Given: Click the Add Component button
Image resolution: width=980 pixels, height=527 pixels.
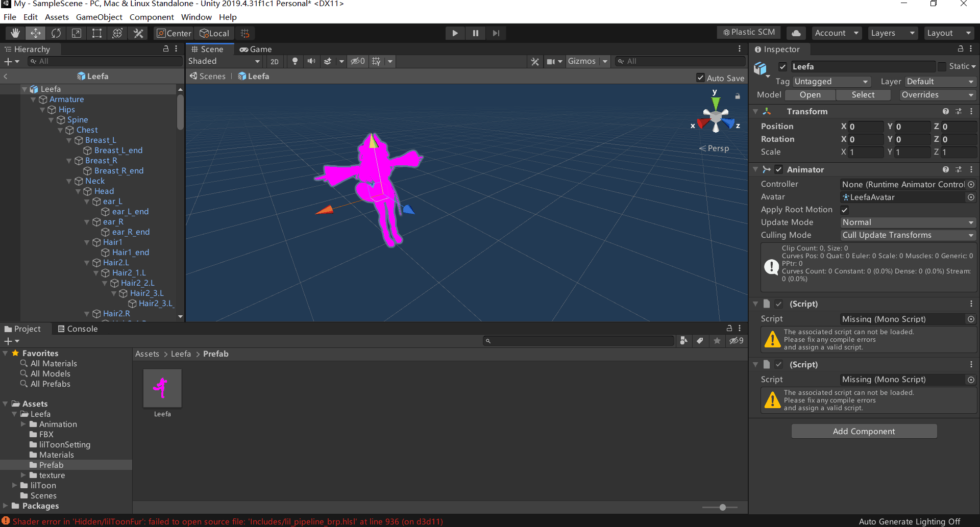Looking at the screenshot, I should click(864, 432).
